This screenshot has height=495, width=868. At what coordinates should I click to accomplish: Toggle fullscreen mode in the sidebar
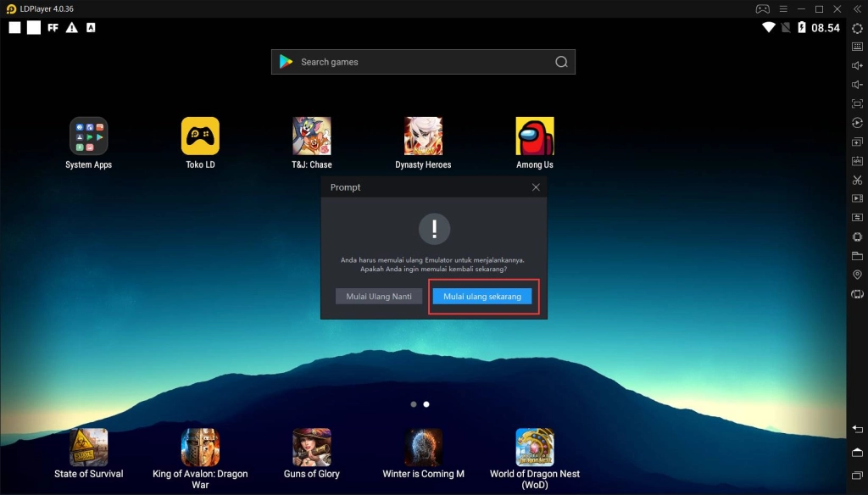coord(857,103)
